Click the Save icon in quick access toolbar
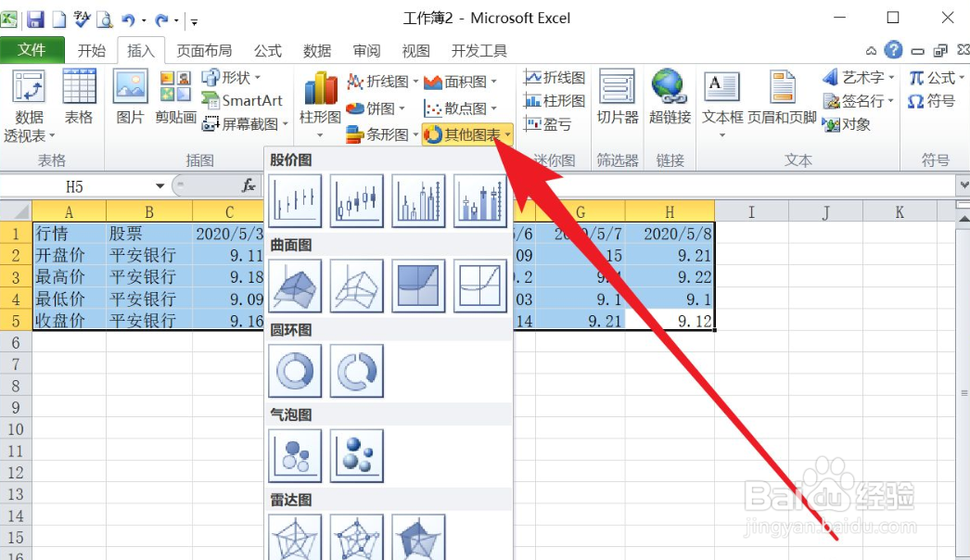970x560 pixels. [x=35, y=19]
